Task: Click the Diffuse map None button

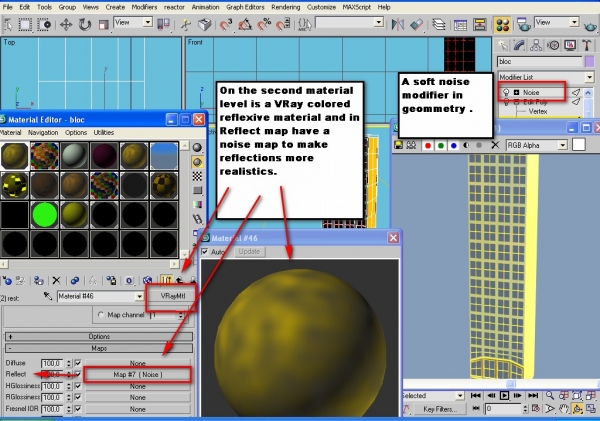Action: coord(137,363)
